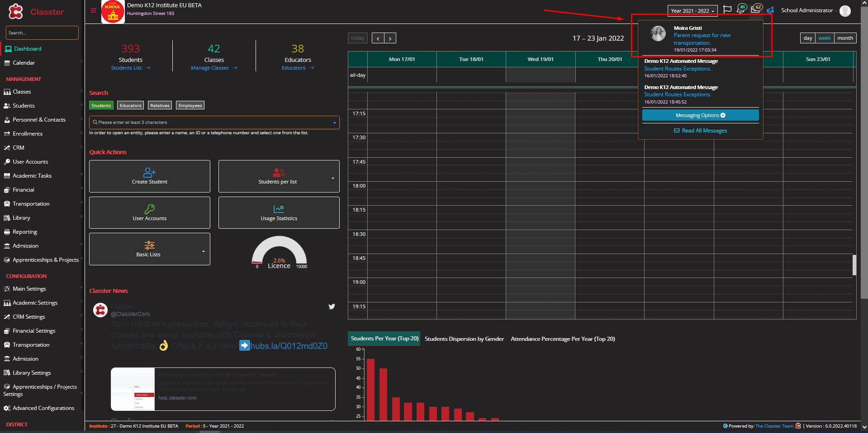Image resolution: width=868 pixels, height=433 pixels.
Task: Click the Classter logo
Action: (36, 12)
